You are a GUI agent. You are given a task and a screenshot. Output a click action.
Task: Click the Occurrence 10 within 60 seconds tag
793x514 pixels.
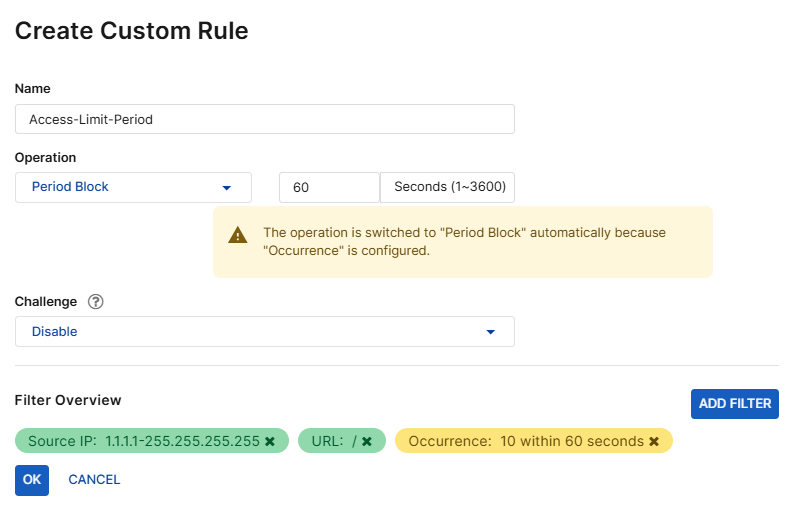[x=525, y=441]
